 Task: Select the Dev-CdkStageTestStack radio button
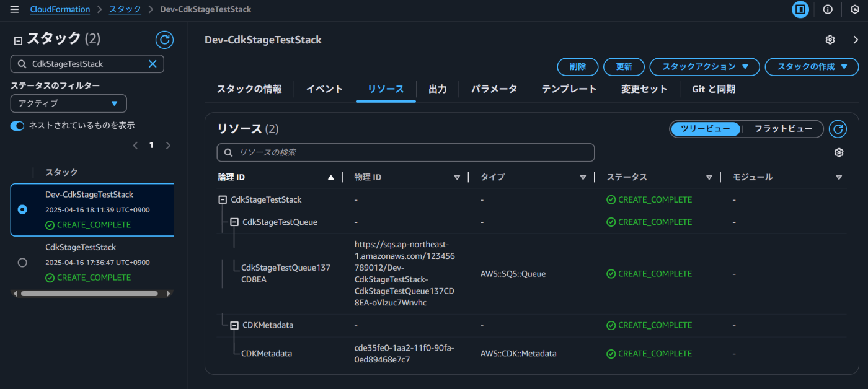point(22,209)
